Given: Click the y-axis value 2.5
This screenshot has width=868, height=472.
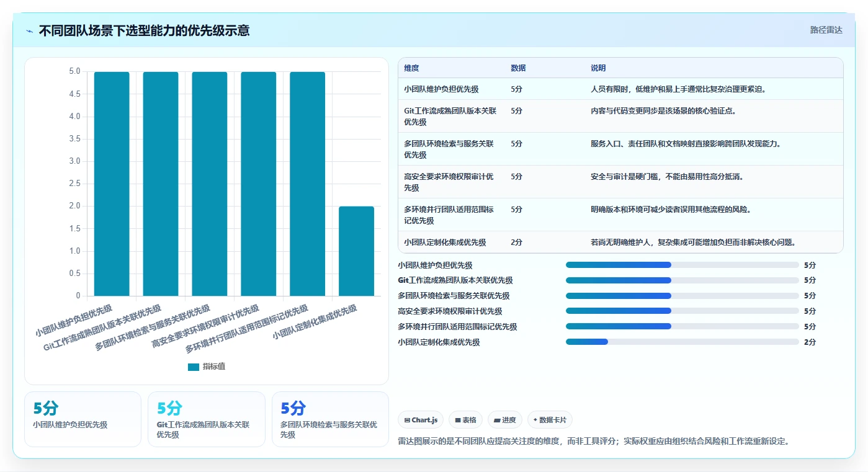Looking at the screenshot, I should click(x=74, y=184).
